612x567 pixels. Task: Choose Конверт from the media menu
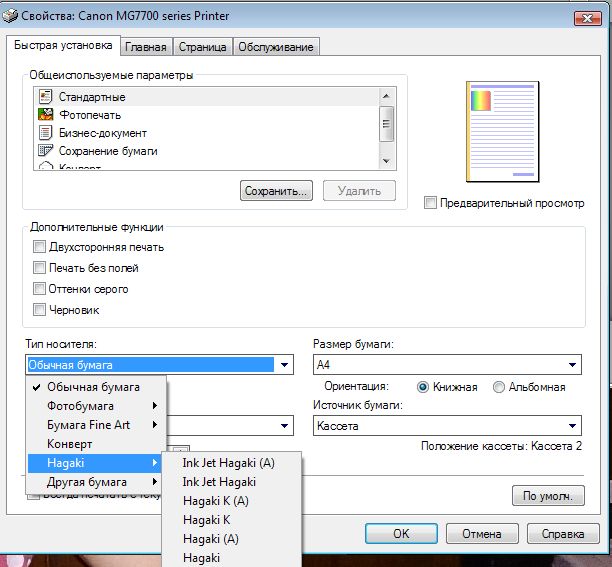[x=96, y=444]
